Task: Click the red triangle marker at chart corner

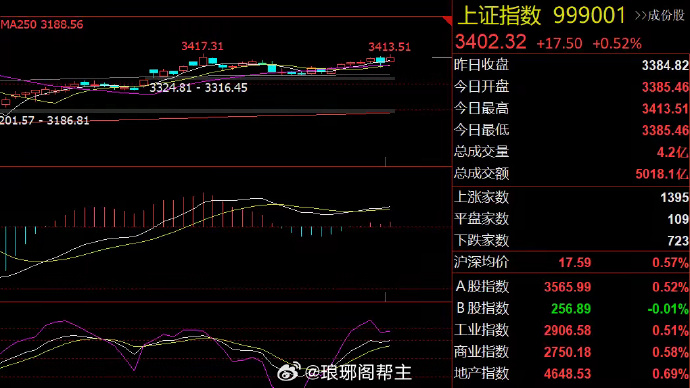Action: 448,20
